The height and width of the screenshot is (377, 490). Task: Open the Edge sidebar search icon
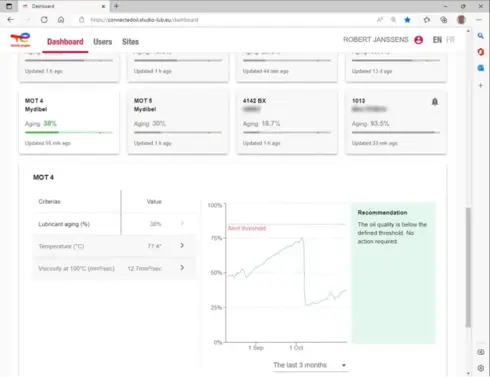[x=480, y=36]
